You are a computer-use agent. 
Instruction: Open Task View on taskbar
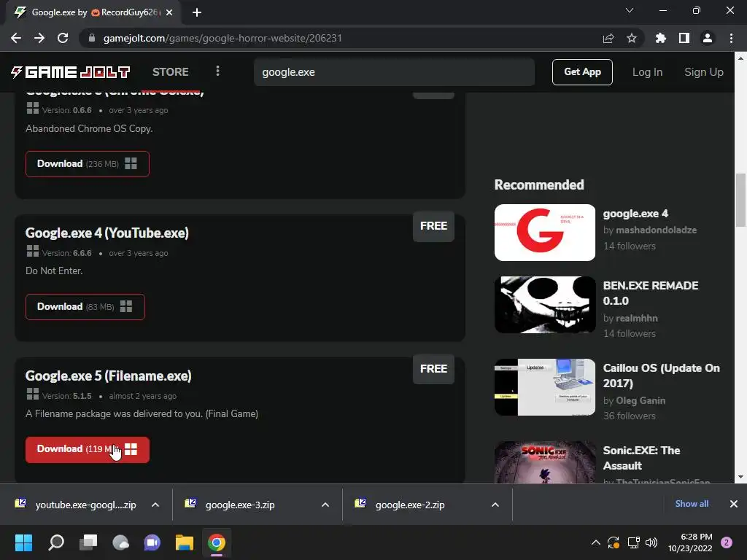tap(88, 542)
